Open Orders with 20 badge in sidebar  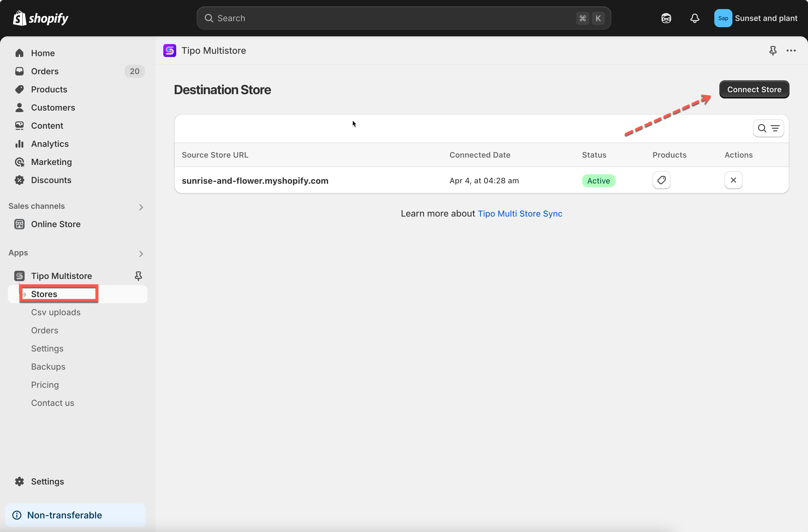pos(45,71)
